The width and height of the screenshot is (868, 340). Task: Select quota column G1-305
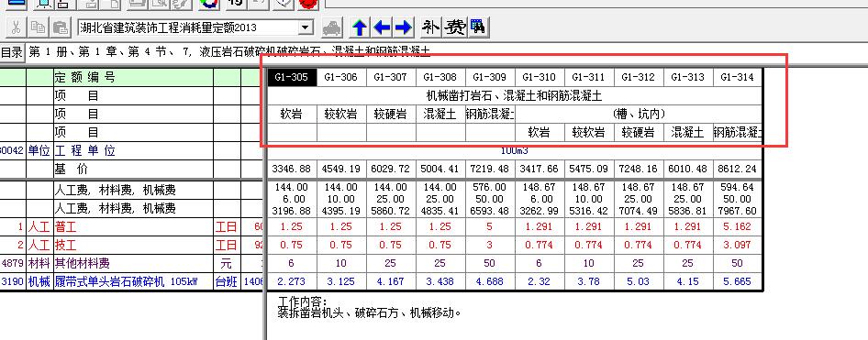(292, 77)
